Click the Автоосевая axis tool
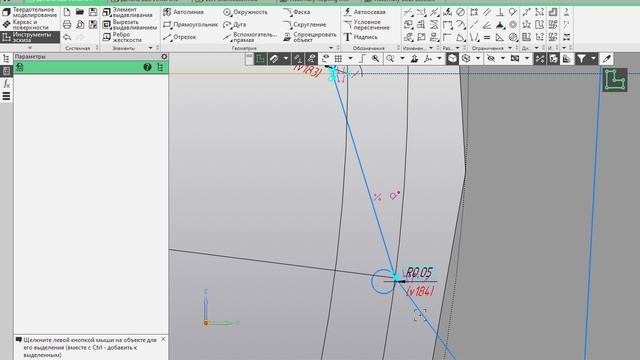This screenshot has width=640, height=360. click(364, 12)
